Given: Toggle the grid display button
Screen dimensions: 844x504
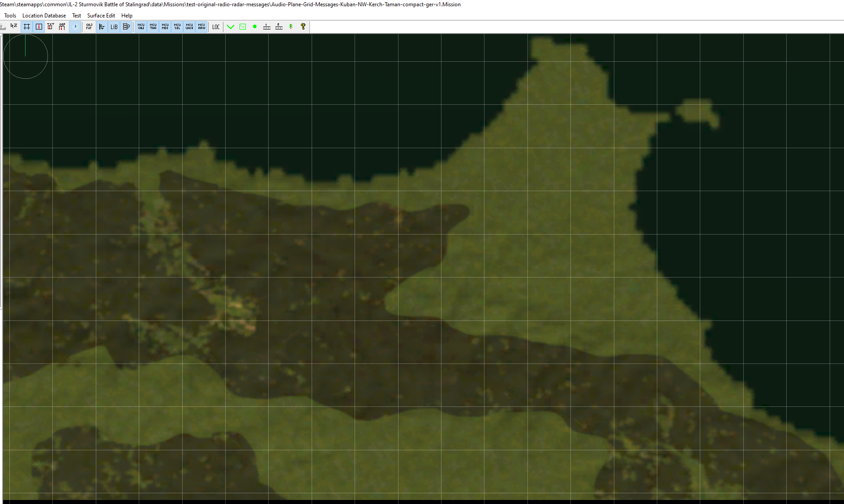Looking at the screenshot, I should click(27, 27).
